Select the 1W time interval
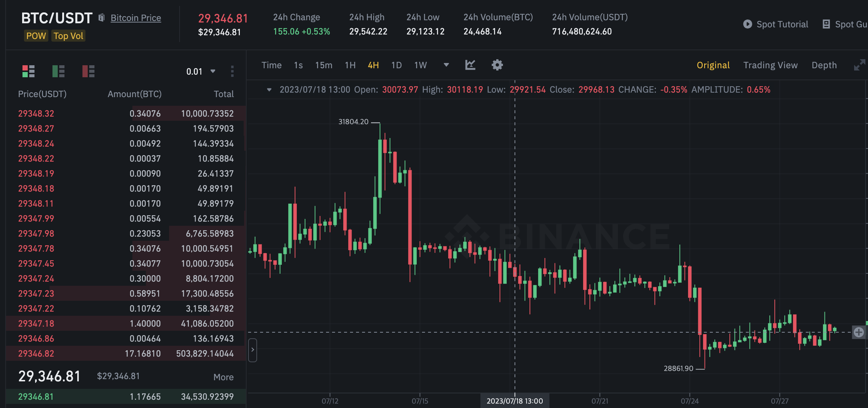 (x=420, y=65)
